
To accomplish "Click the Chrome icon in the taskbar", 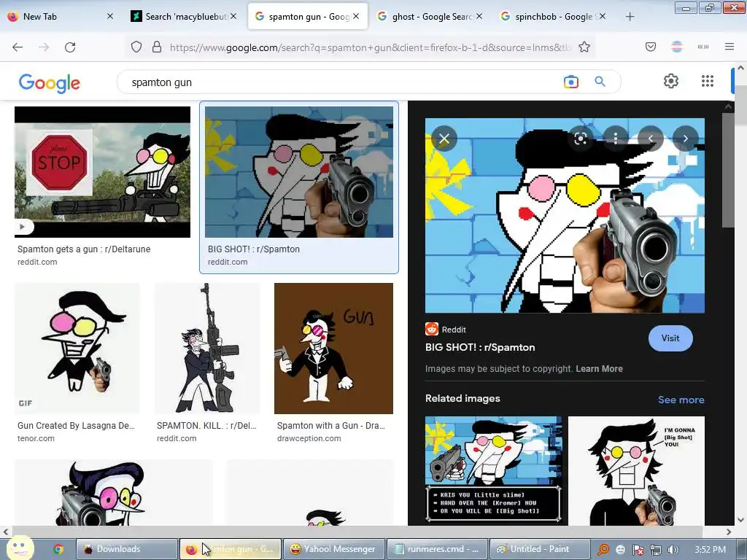I will (x=58, y=549).
